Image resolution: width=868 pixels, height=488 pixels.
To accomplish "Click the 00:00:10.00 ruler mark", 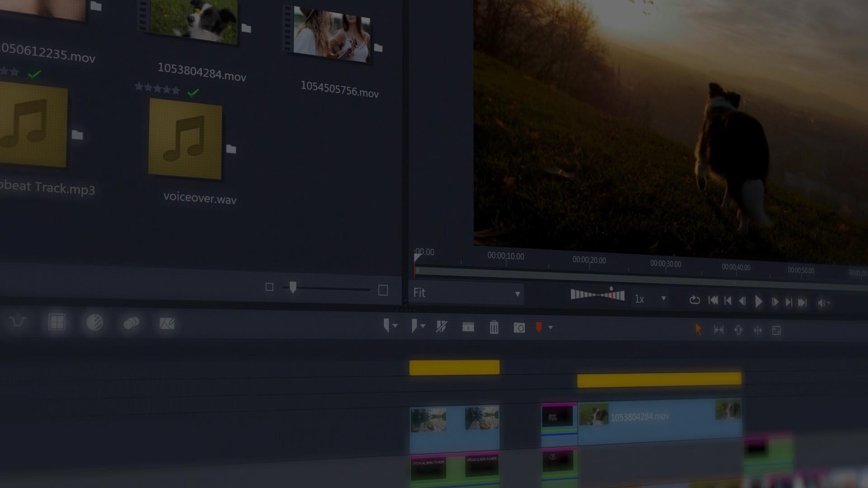I will pyautogui.click(x=505, y=256).
